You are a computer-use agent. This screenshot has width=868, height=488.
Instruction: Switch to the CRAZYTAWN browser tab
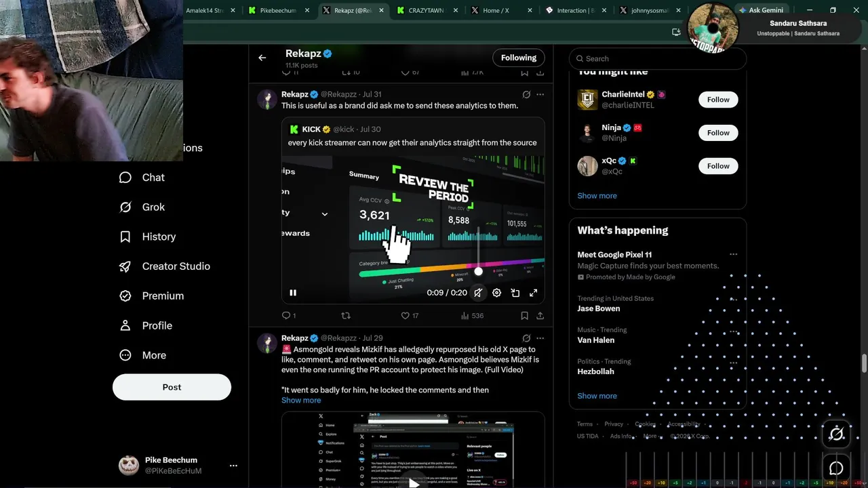click(x=427, y=10)
